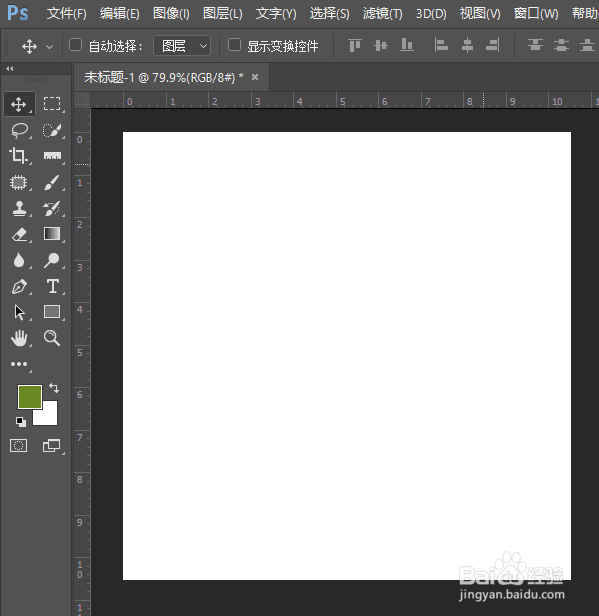Image resolution: width=599 pixels, height=616 pixels.
Task: Select the Dodge tool
Action: 52,260
